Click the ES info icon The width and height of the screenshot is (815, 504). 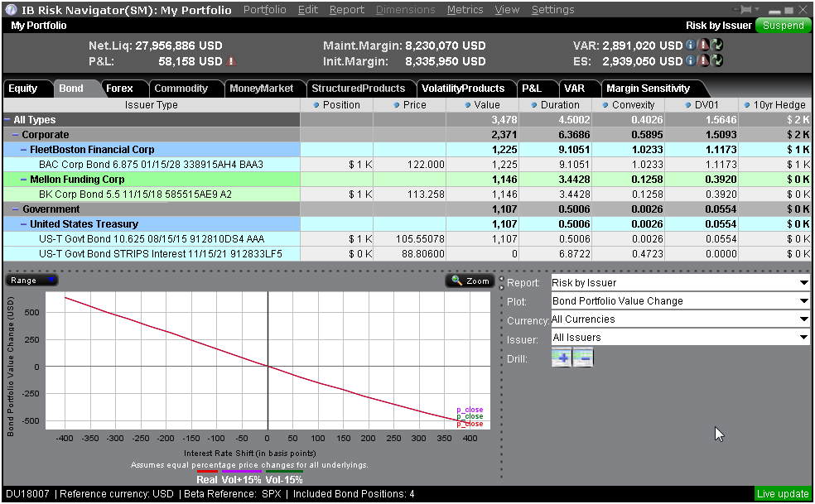point(690,61)
